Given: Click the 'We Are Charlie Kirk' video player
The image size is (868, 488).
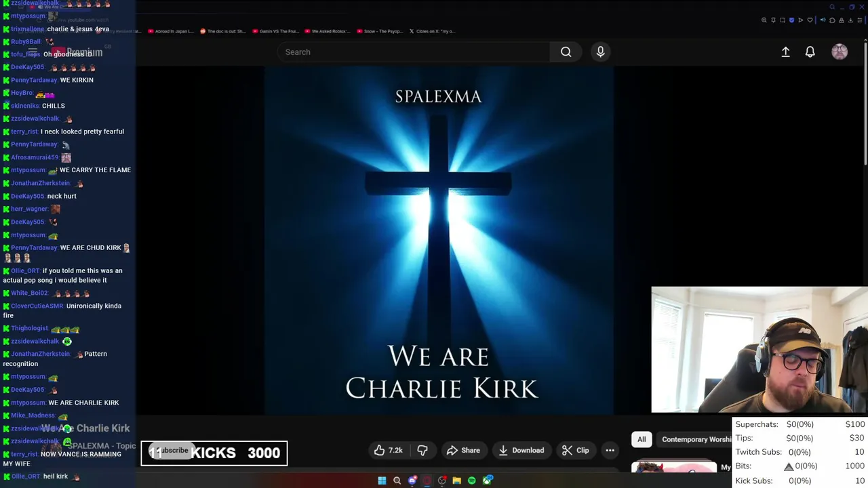Looking at the screenshot, I should (x=439, y=241).
